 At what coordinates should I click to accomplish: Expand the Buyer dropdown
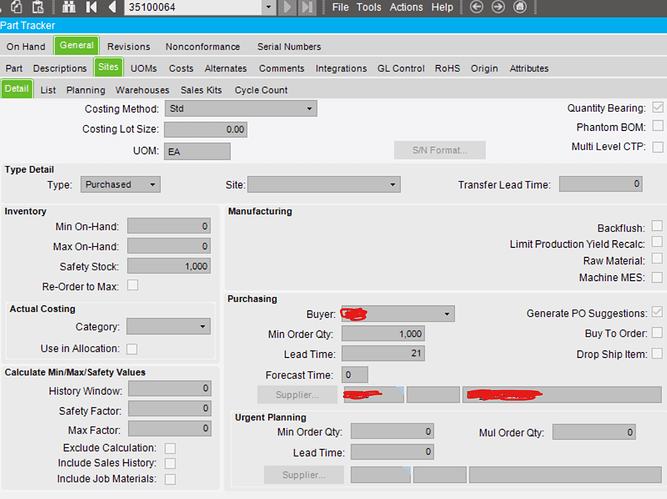pos(447,314)
